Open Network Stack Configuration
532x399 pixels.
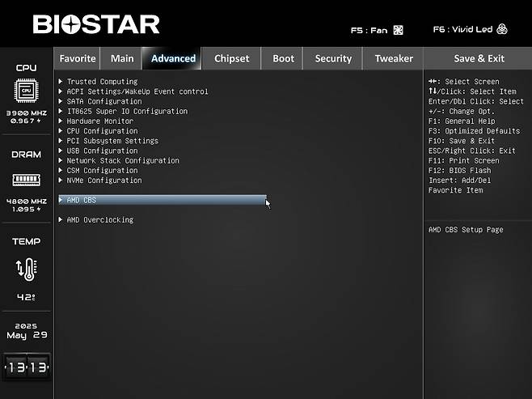tap(123, 160)
